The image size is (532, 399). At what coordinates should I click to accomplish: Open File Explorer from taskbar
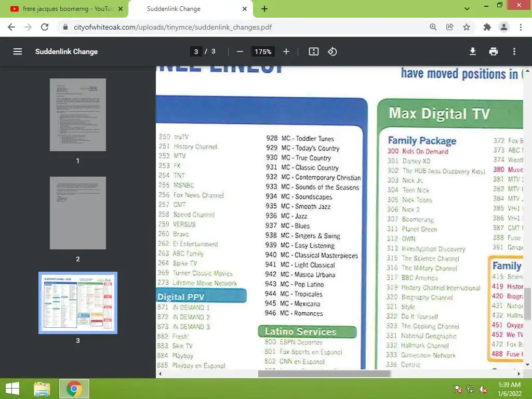(x=42, y=389)
